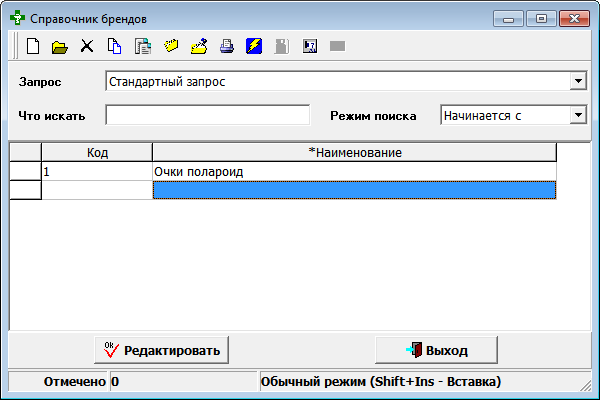Click the Начинается с combo box
The image size is (600, 400).
[514, 115]
